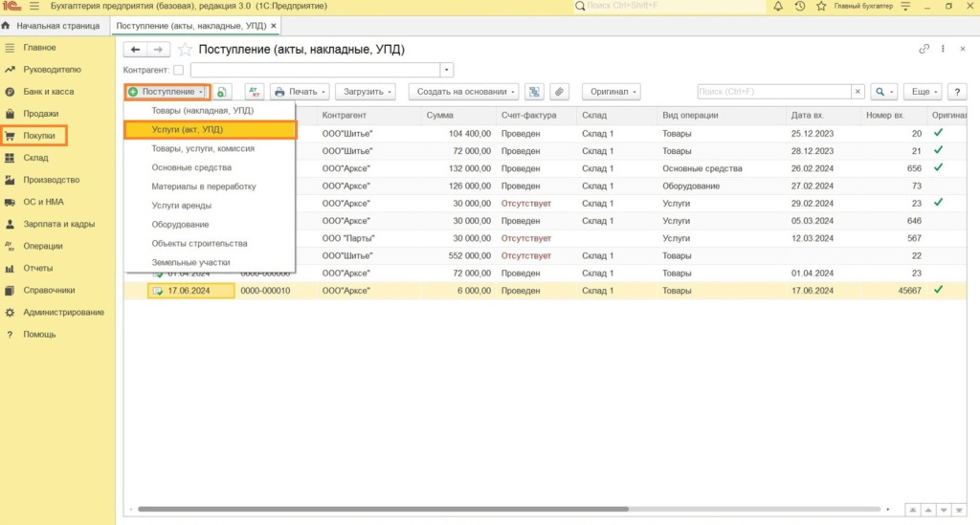Open the Операции section

(x=42, y=246)
